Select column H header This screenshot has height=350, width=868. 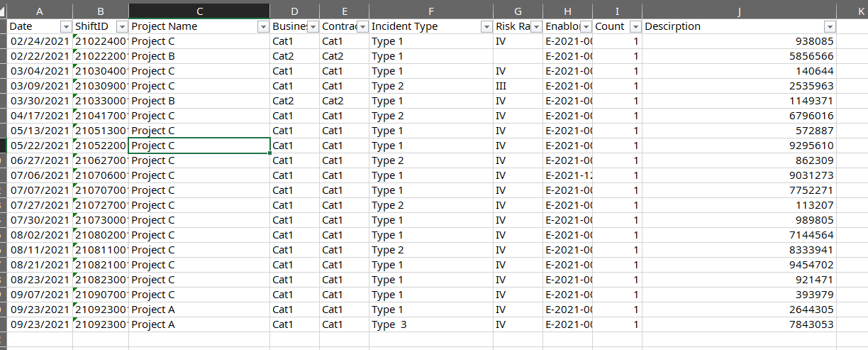pos(567,10)
